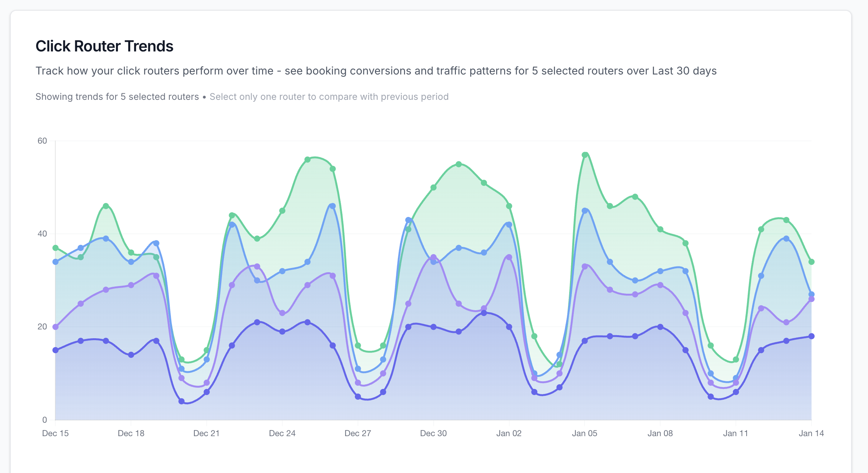Click the green data point on Dec 31
The image size is (868, 473).
(459, 164)
